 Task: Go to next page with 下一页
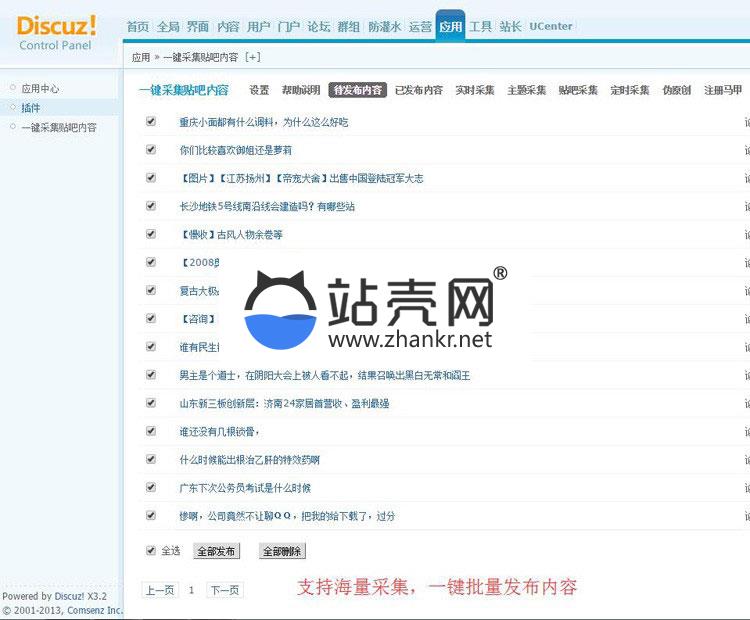(x=224, y=590)
